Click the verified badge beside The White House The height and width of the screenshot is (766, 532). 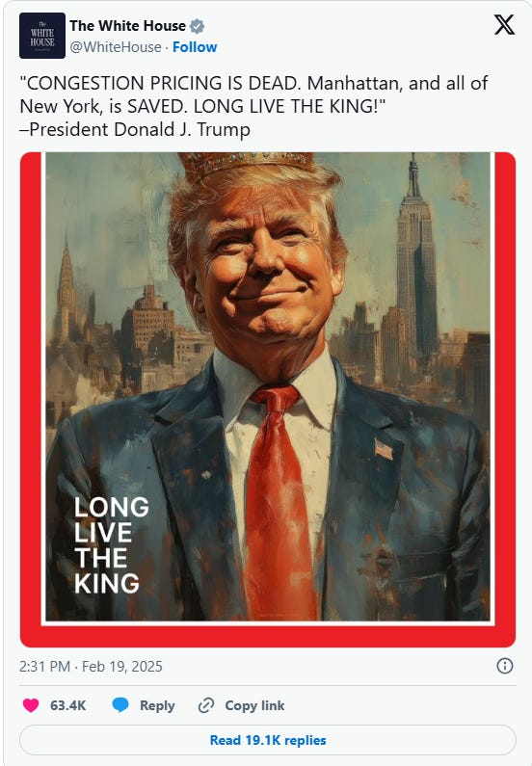click(x=197, y=26)
